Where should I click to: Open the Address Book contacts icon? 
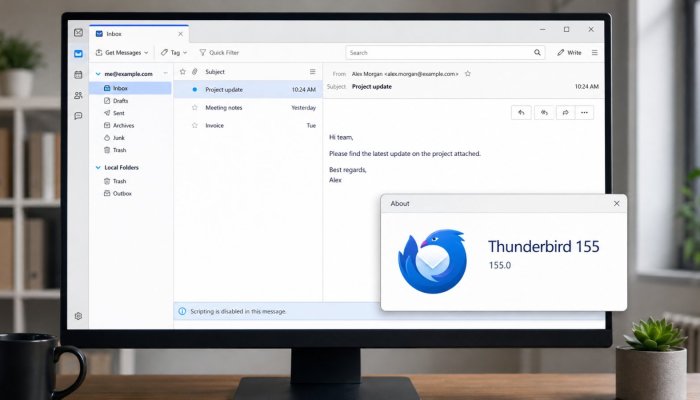78,95
